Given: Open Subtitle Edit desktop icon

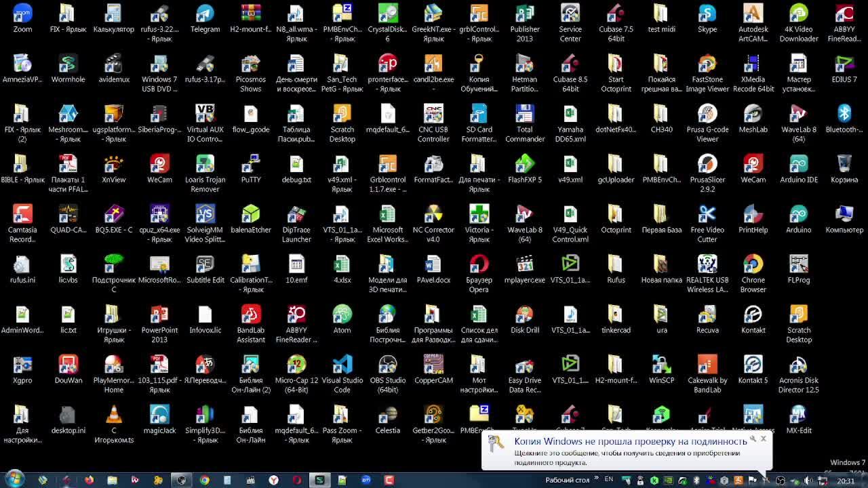Looking at the screenshot, I should [x=205, y=269].
